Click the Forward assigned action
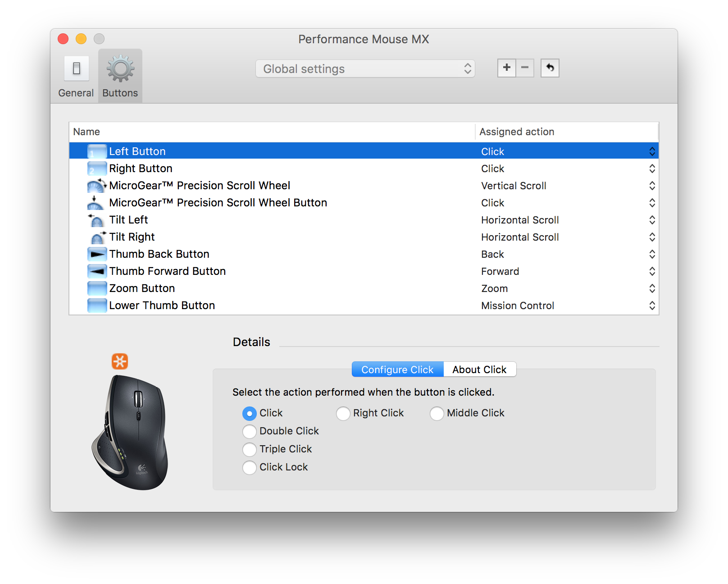This screenshot has width=728, height=584. click(x=500, y=271)
